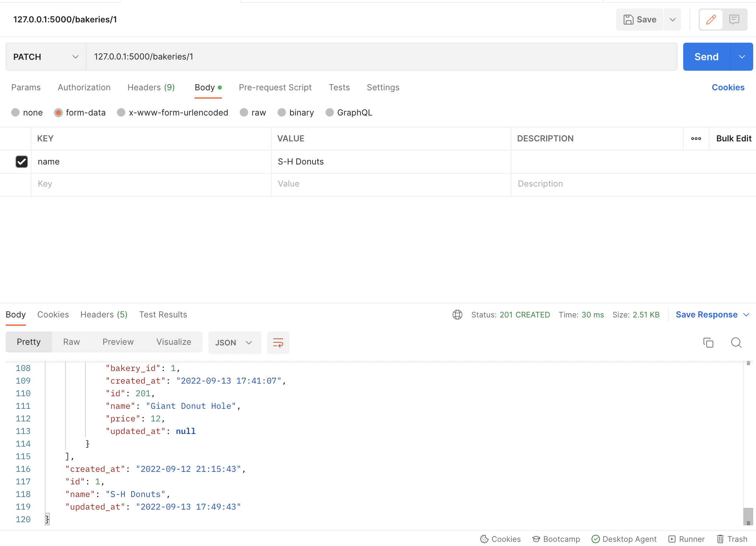The height and width of the screenshot is (546, 756).
Task: Click the Tests tab in request panel
Action: tap(339, 87)
